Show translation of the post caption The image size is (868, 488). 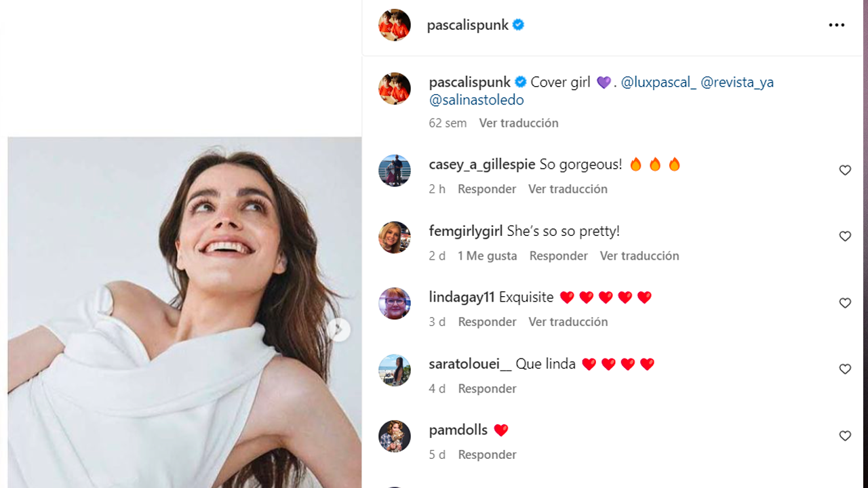click(519, 123)
